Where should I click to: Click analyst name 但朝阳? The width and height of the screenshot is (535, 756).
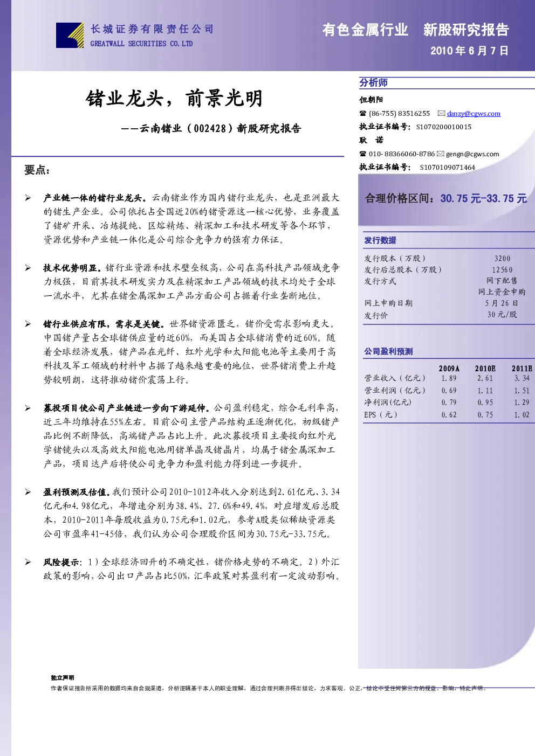click(x=371, y=100)
